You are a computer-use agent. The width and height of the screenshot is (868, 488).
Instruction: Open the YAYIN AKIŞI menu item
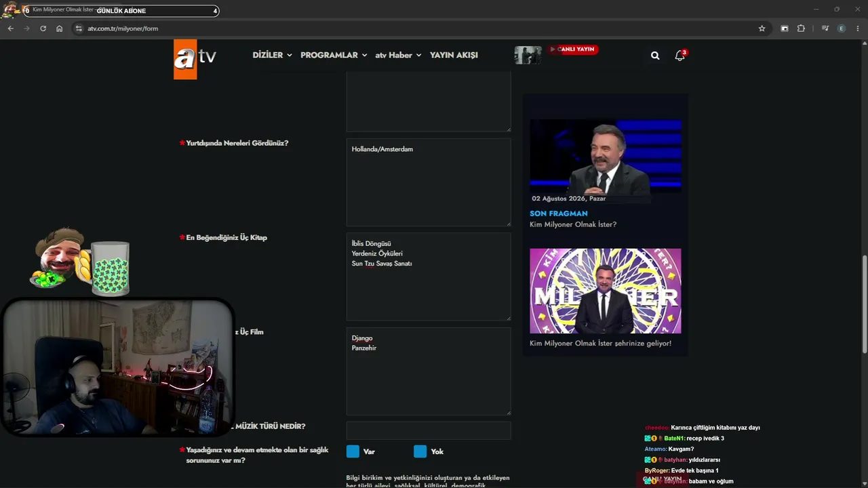tap(454, 55)
